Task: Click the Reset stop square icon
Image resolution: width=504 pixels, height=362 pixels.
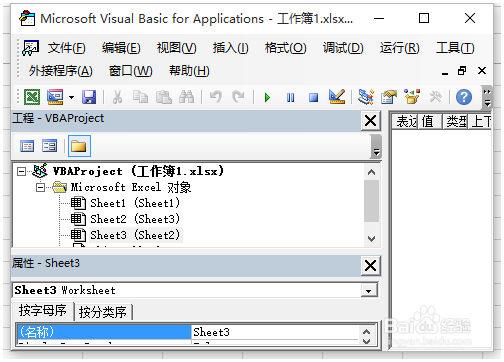Action: (x=313, y=98)
